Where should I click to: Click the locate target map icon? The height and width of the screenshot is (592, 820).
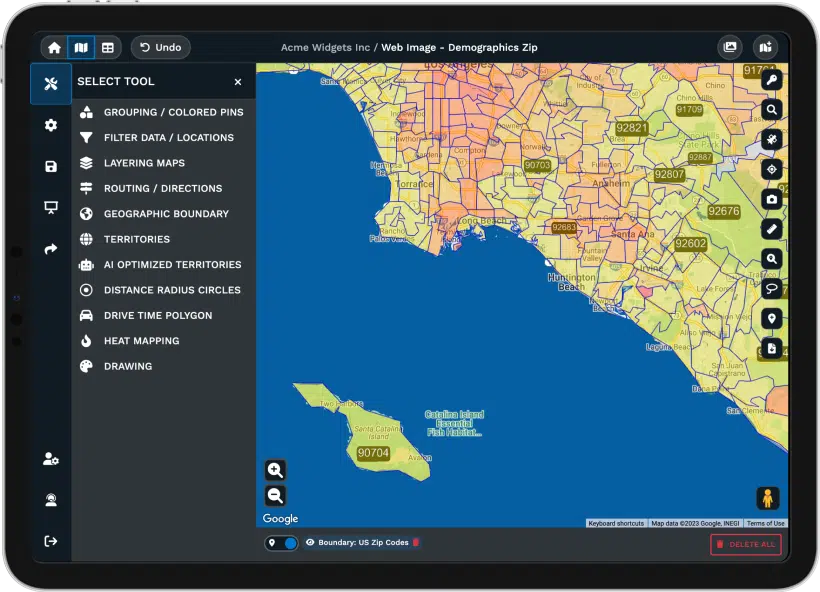coord(771,170)
